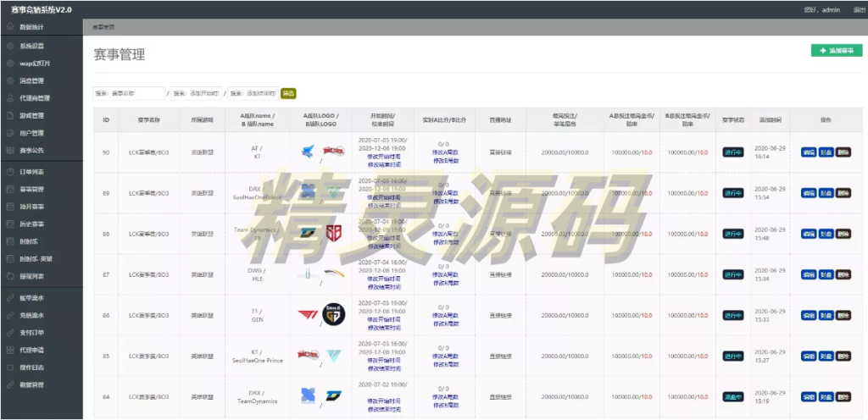
Task: Click the users icon beside 用户管理
Action: point(10,133)
